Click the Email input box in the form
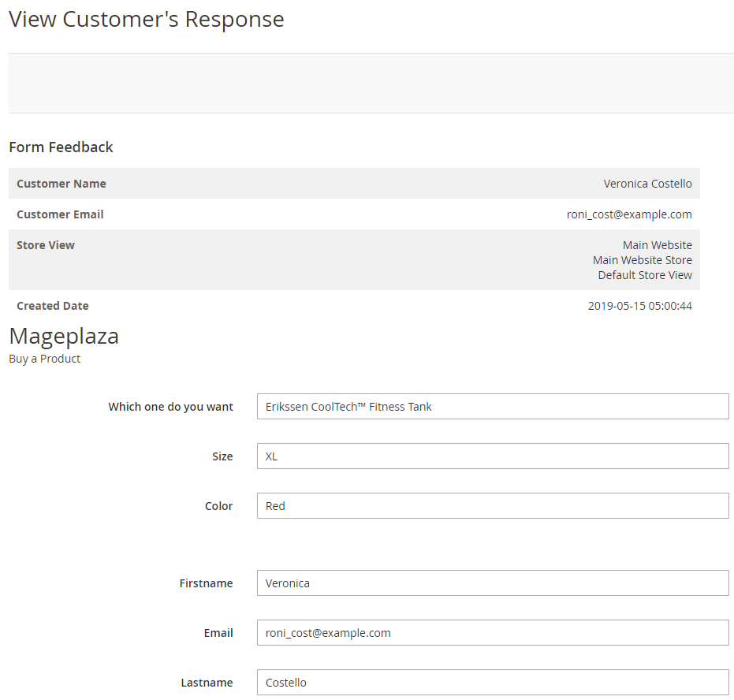The height and width of the screenshot is (700, 734). point(492,633)
